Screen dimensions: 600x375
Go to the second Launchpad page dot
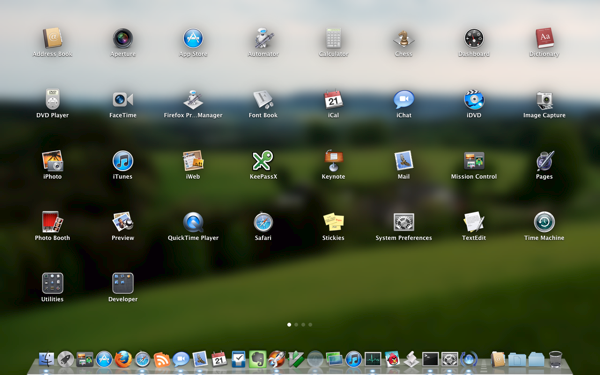click(296, 324)
